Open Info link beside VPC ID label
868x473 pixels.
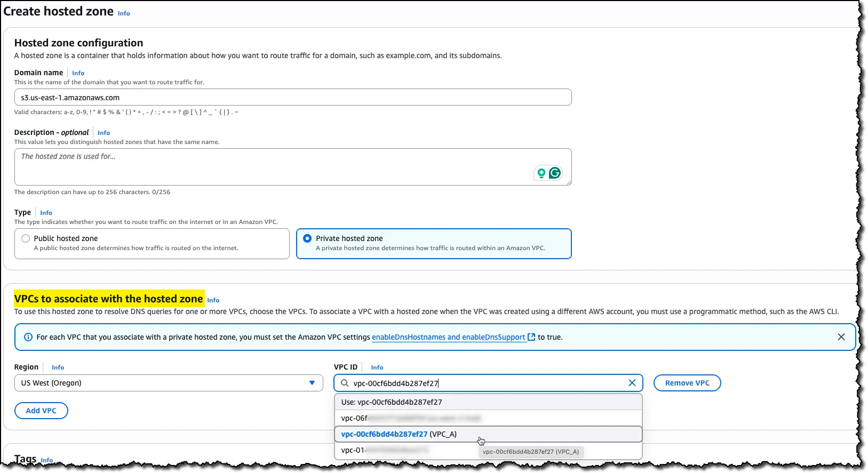[377, 367]
